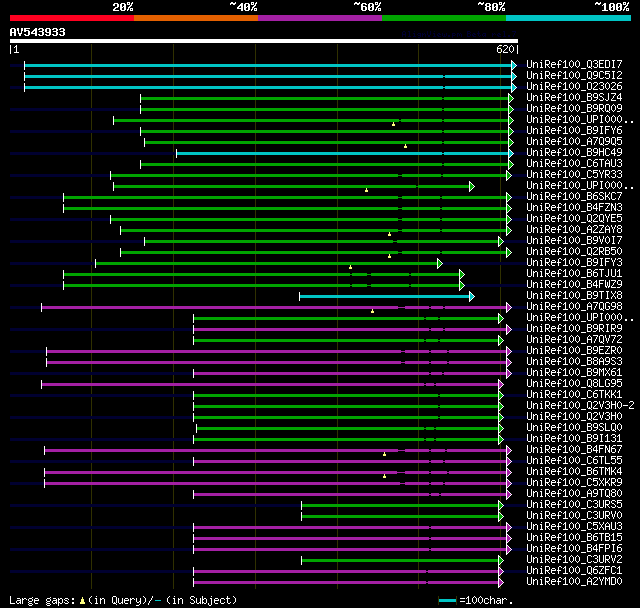Click the arrowhead ending the UniRef100_B9TIX8 alignment
The image size is (640, 608).
click(472, 297)
